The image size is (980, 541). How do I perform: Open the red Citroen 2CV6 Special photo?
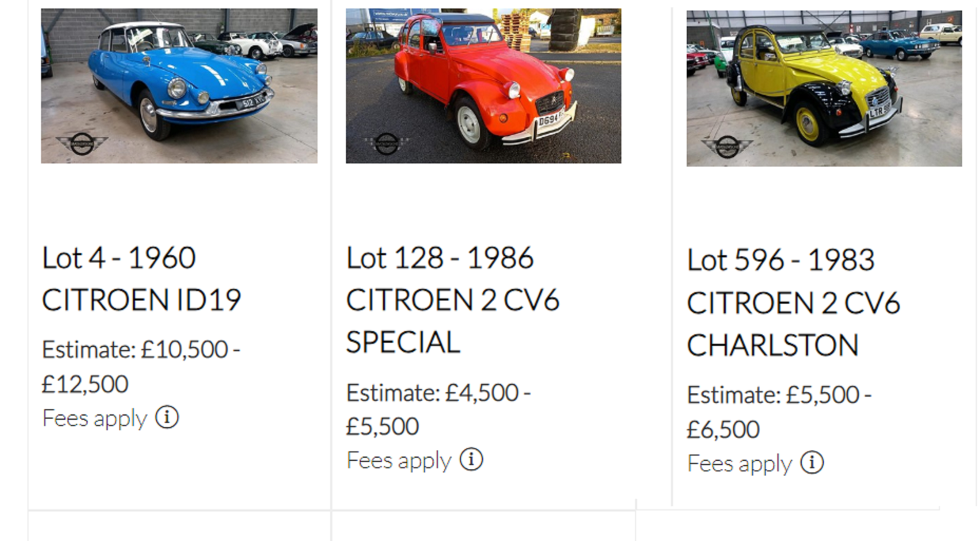click(x=483, y=86)
